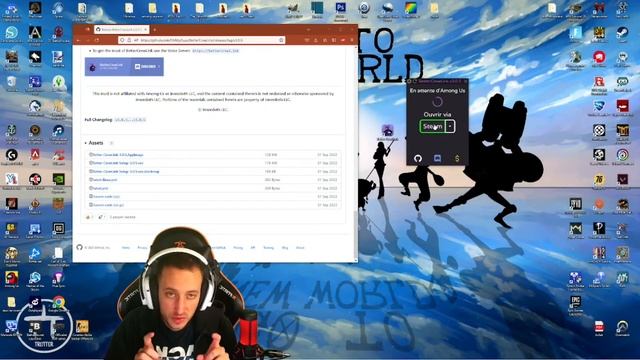Click the browser reload button
Screen dimensions: 640x360
click(97, 40)
